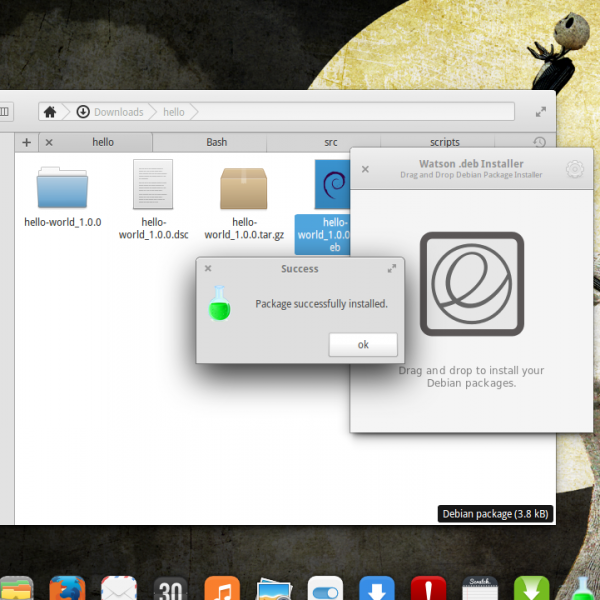The width and height of the screenshot is (600, 600).
Task: Open the hello-world_1.0.0 folder
Action: 62,188
